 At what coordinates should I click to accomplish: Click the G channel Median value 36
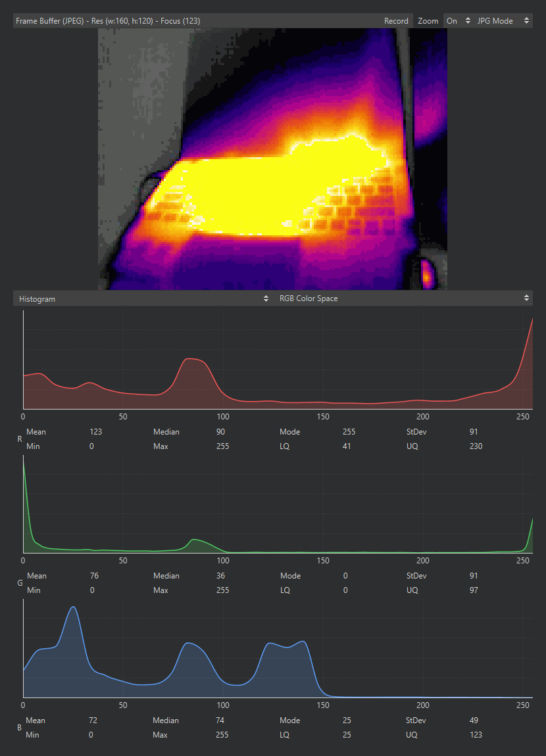tap(220, 576)
